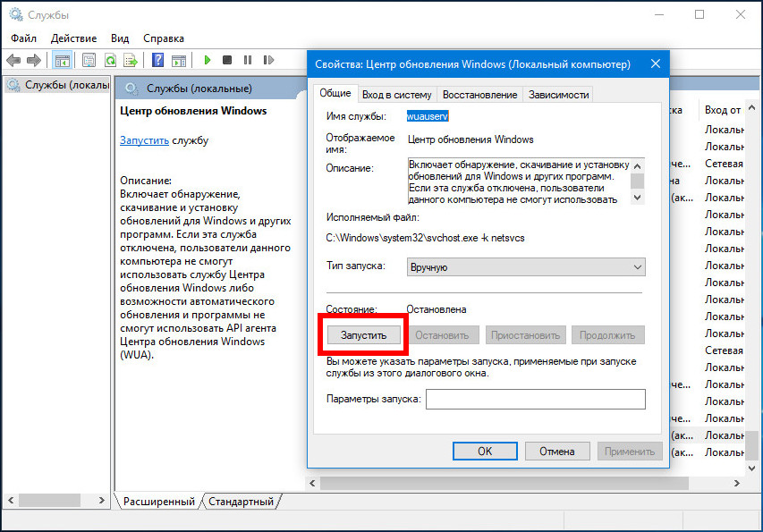Switch to the Вход в систему tab

coord(396,95)
